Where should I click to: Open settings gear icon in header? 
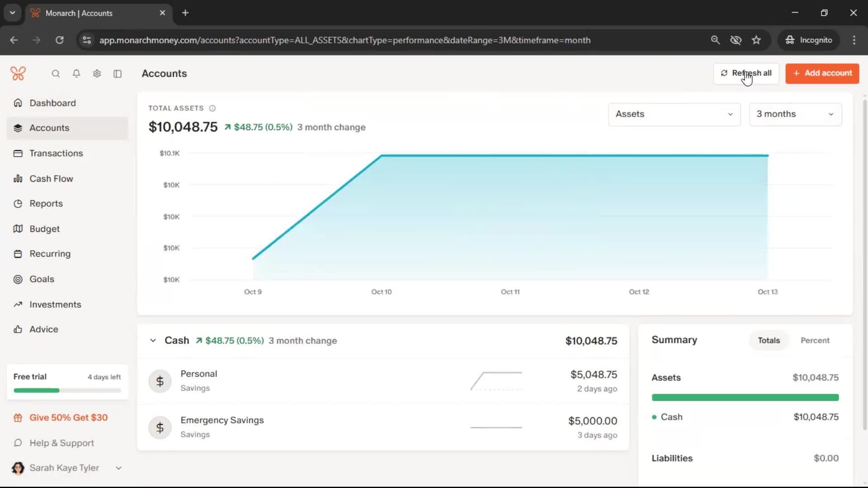click(97, 74)
